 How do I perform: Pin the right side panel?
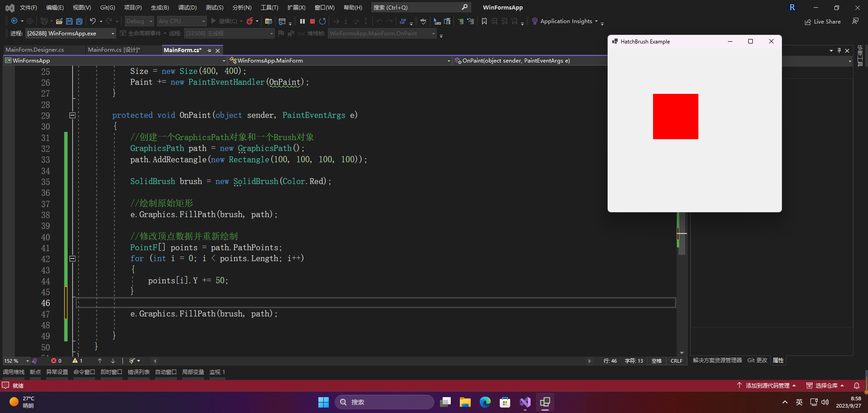[839, 50]
